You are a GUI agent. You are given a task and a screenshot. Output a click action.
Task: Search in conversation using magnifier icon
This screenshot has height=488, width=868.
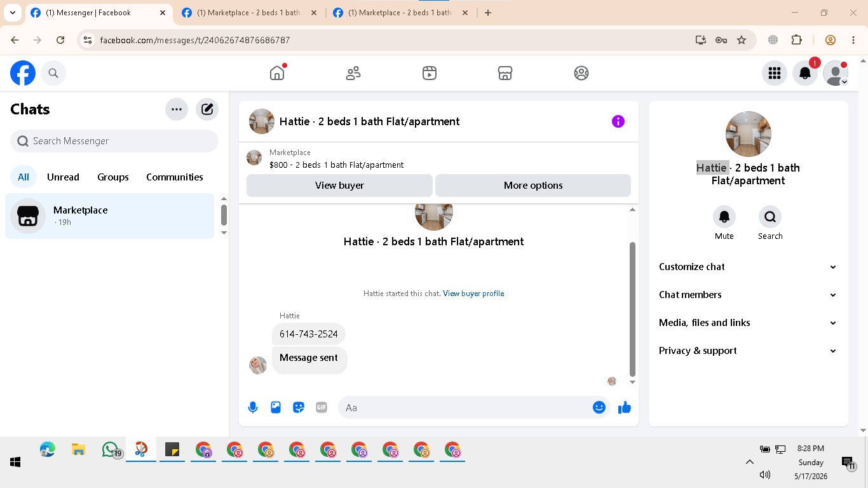click(x=770, y=217)
